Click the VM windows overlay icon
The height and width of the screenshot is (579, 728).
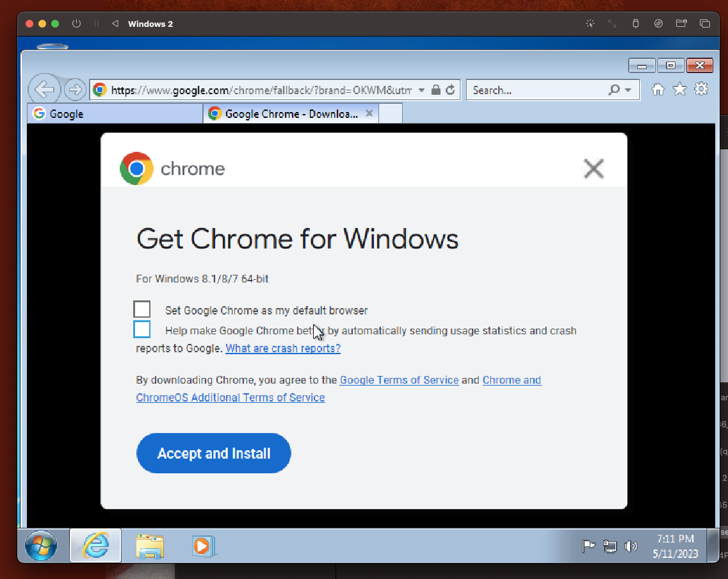tap(705, 24)
